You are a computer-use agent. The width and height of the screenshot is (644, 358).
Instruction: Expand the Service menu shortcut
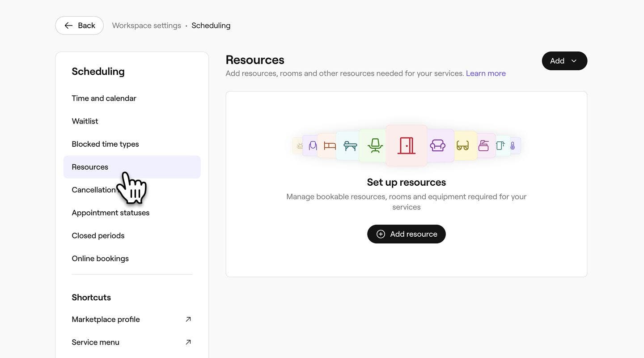click(188, 342)
